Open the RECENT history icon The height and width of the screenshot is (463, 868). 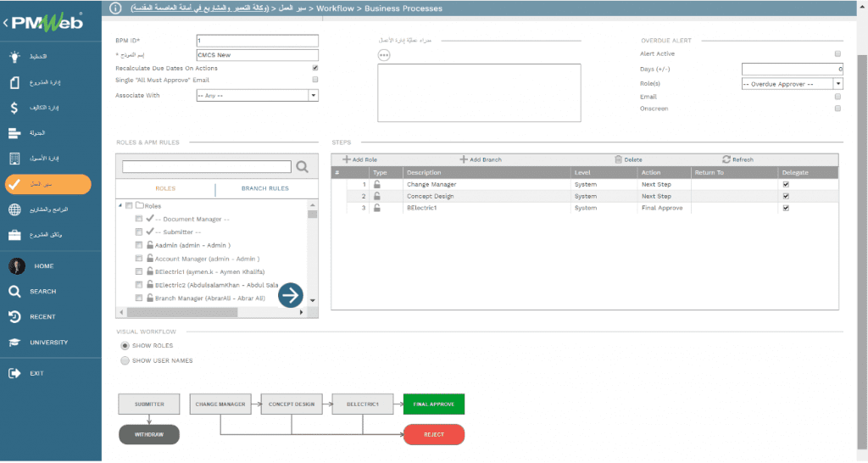pyautogui.click(x=14, y=317)
